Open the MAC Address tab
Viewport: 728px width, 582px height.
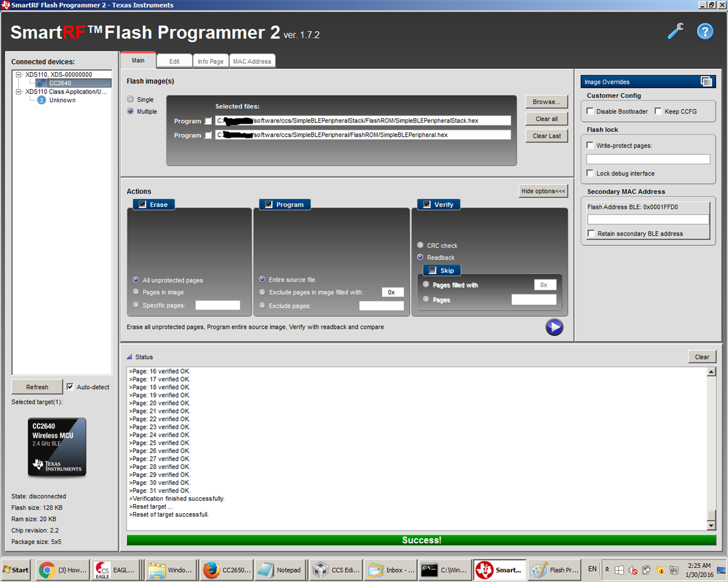point(252,61)
